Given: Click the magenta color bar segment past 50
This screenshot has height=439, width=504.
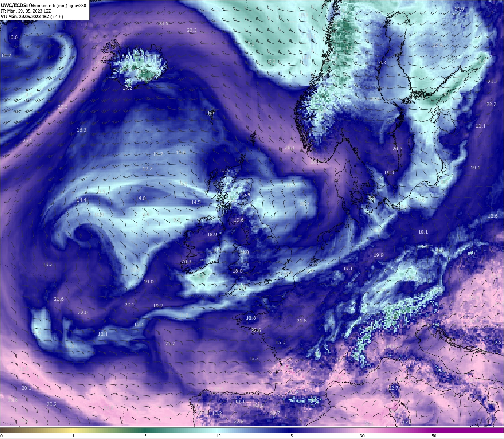Looking at the screenshot, I should pos(469,430).
